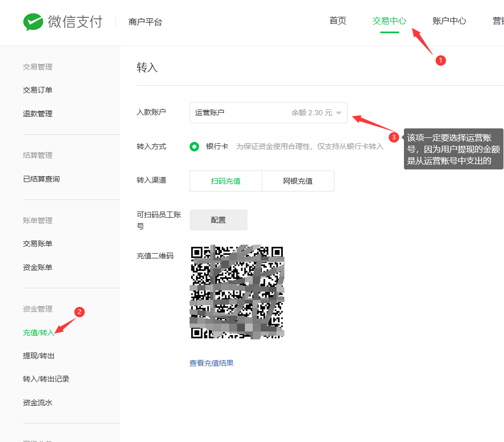Click the 余额 2.30 元 balance text

(x=312, y=113)
